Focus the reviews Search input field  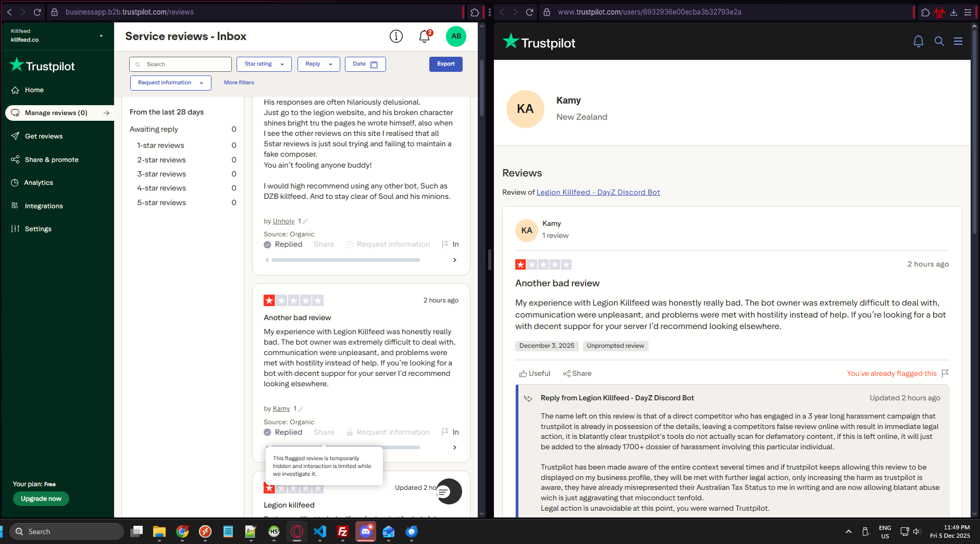pyautogui.click(x=180, y=65)
